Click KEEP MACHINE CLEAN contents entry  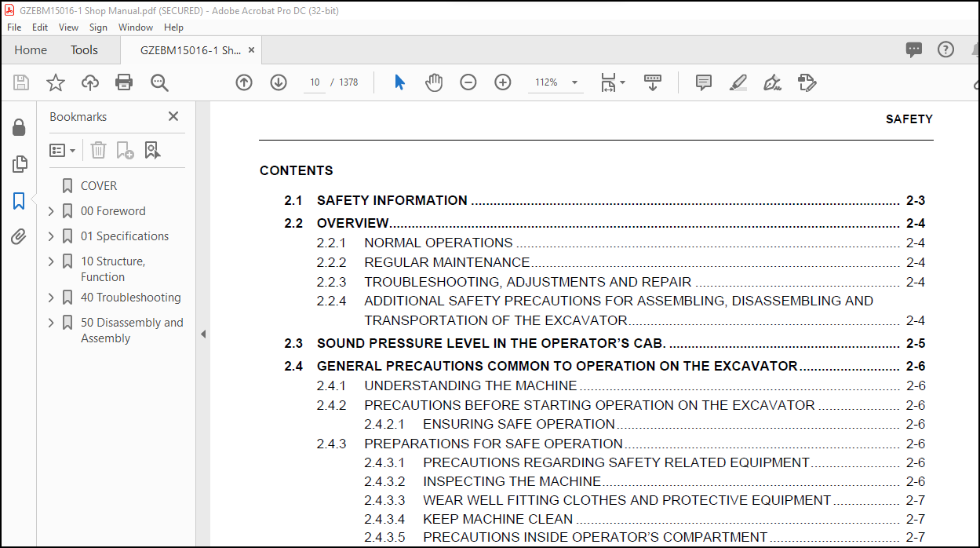point(498,519)
